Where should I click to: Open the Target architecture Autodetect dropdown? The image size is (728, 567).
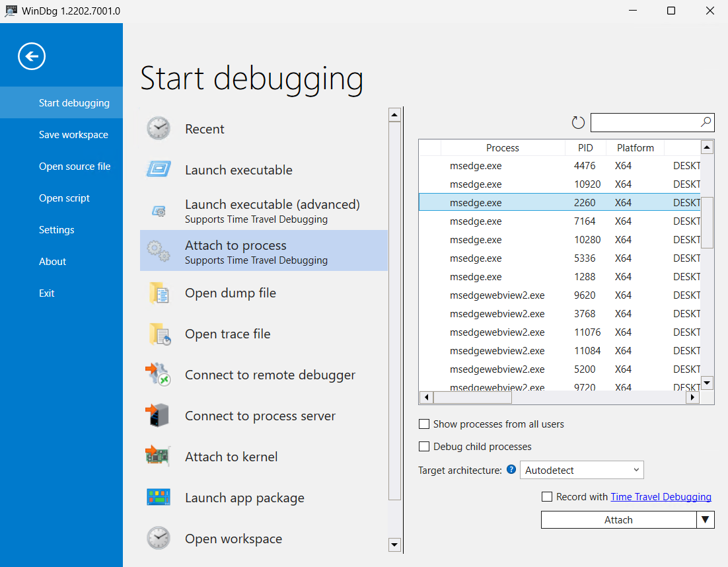581,471
